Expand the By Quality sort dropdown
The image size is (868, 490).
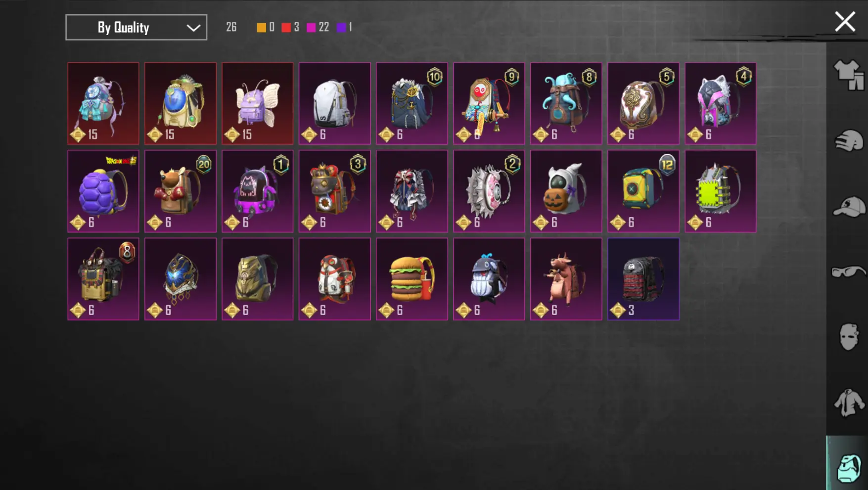coord(137,27)
